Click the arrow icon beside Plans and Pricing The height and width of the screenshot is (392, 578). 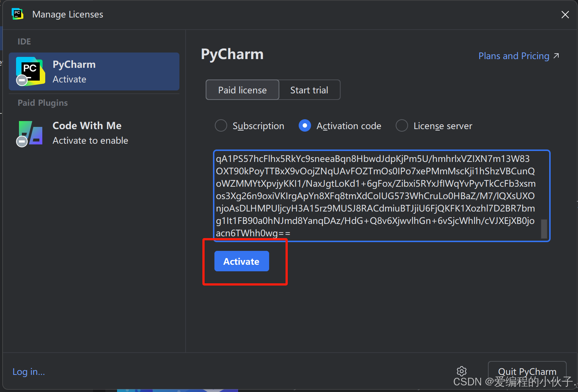pos(556,56)
